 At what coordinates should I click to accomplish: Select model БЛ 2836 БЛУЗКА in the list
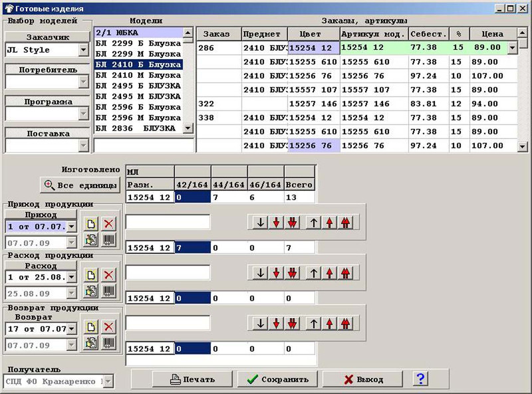pos(138,128)
